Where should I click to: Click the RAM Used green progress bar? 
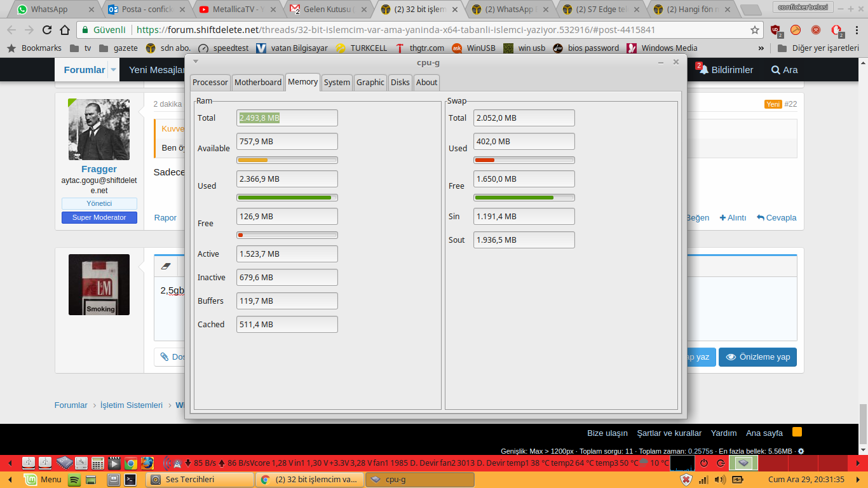click(x=287, y=198)
